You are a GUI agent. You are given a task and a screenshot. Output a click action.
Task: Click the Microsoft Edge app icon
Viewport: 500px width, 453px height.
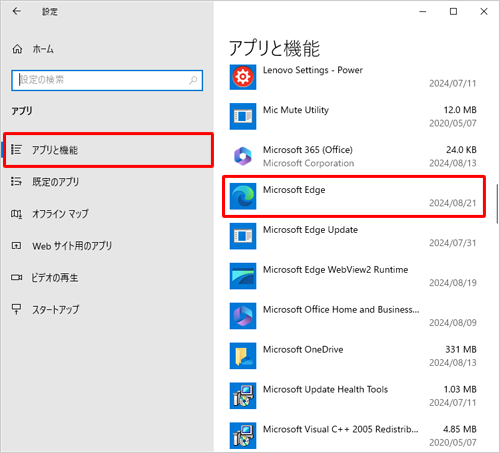click(243, 196)
